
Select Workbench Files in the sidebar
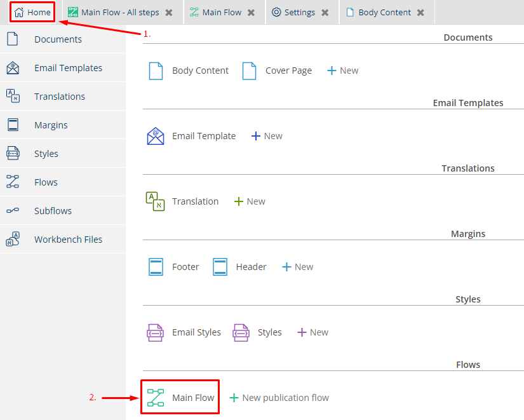point(68,240)
